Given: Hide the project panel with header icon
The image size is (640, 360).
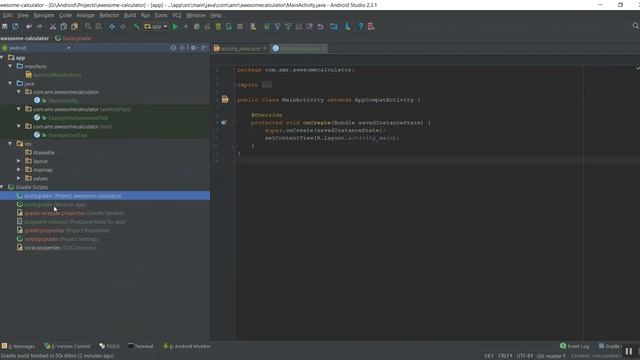Looking at the screenshot, I should pyautogui.click(x=204, y=48).
